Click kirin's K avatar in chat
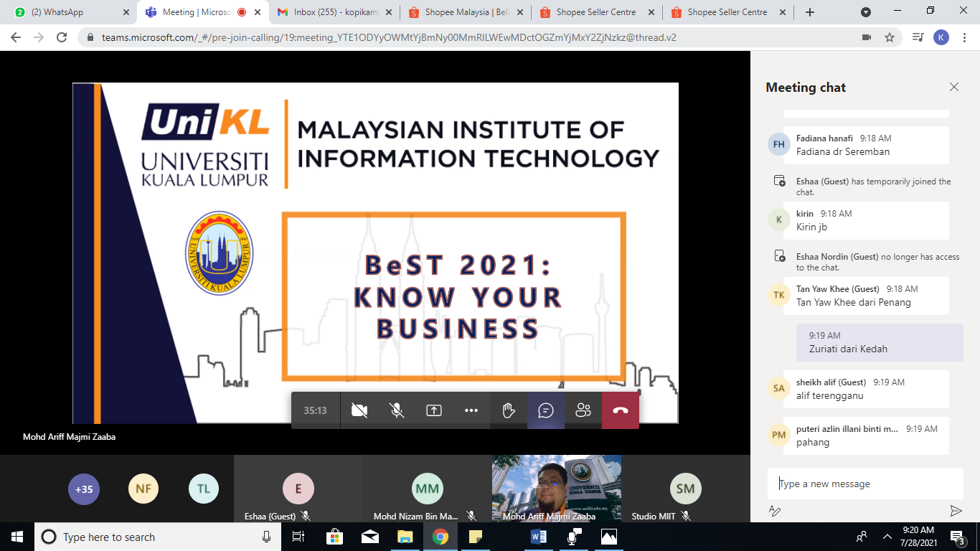The height and width of the screenshot is (551, 980). tap(779, 220)
